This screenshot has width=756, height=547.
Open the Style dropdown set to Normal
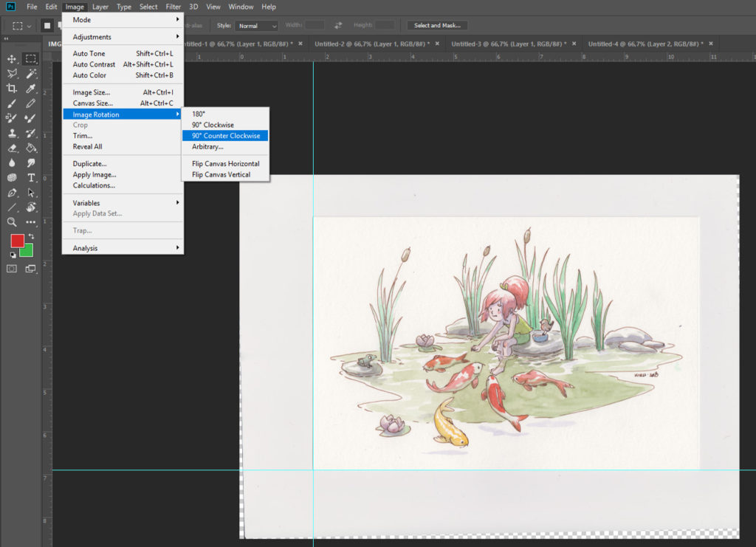(x=257, y=26)
